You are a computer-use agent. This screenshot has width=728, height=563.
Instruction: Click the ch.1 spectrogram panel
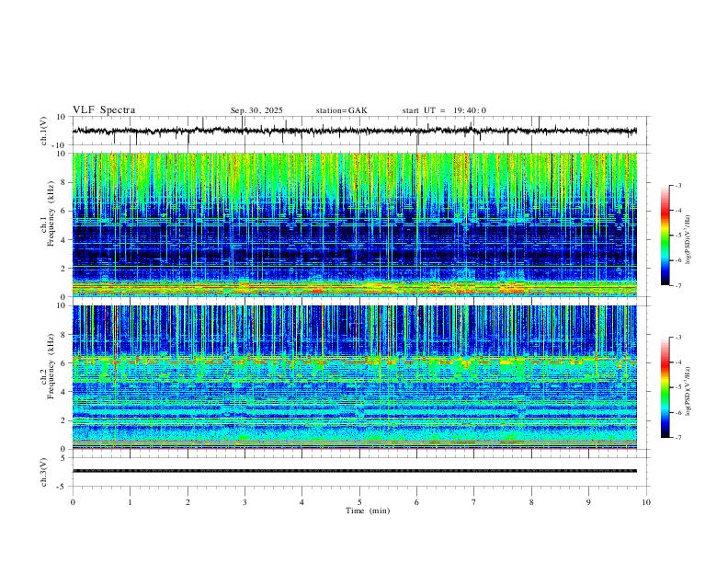[354, 224]
